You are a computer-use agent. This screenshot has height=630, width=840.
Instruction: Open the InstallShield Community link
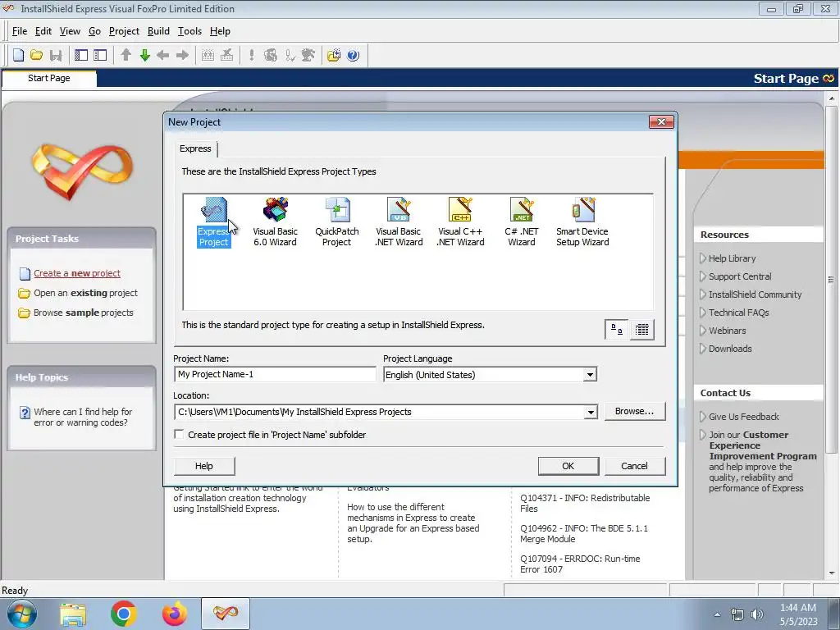click(756, 294)
